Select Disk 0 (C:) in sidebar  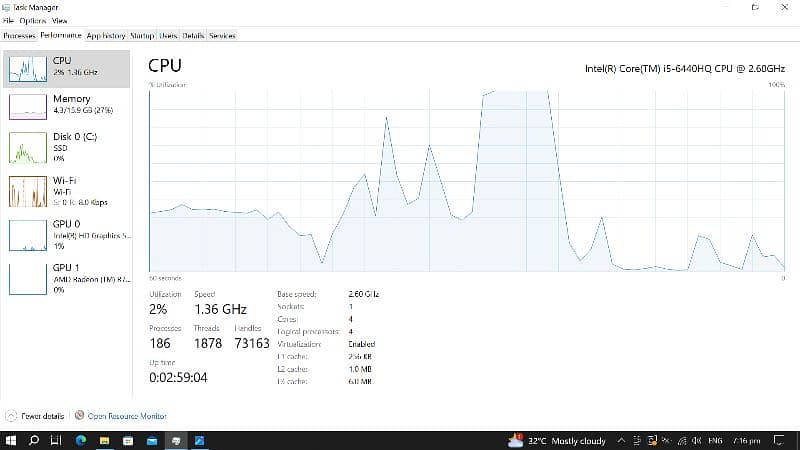point(70,146)
